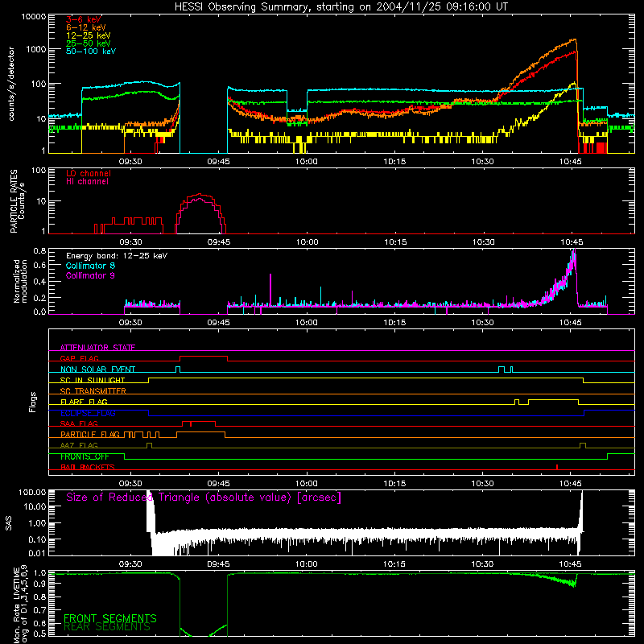Viewport: 644px width, 644px height.
Task: Click the HESSI Observing Summary plot title
Action: click(x=341, y=7)
